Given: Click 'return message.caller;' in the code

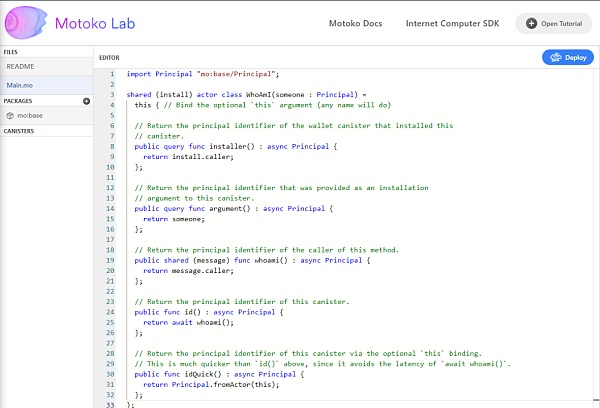Looking at the screenshot, I should [188, 271].
